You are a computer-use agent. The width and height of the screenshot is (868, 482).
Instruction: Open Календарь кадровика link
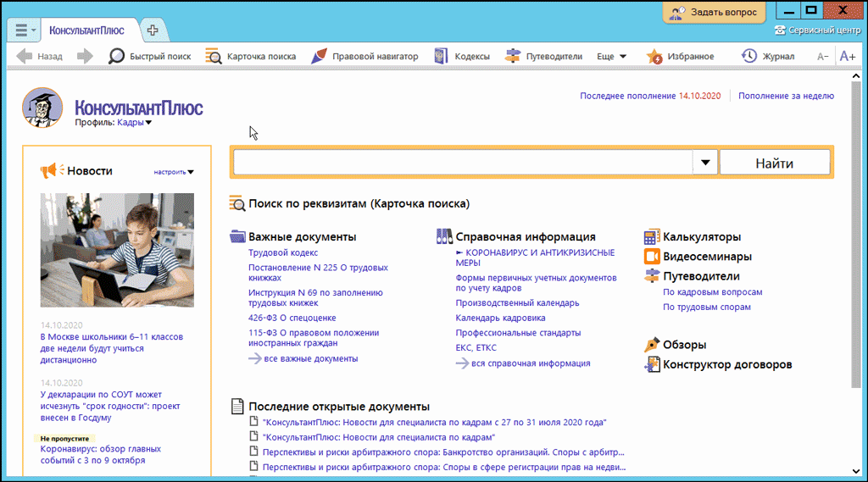pyautogui.click(x=500, y=319)
